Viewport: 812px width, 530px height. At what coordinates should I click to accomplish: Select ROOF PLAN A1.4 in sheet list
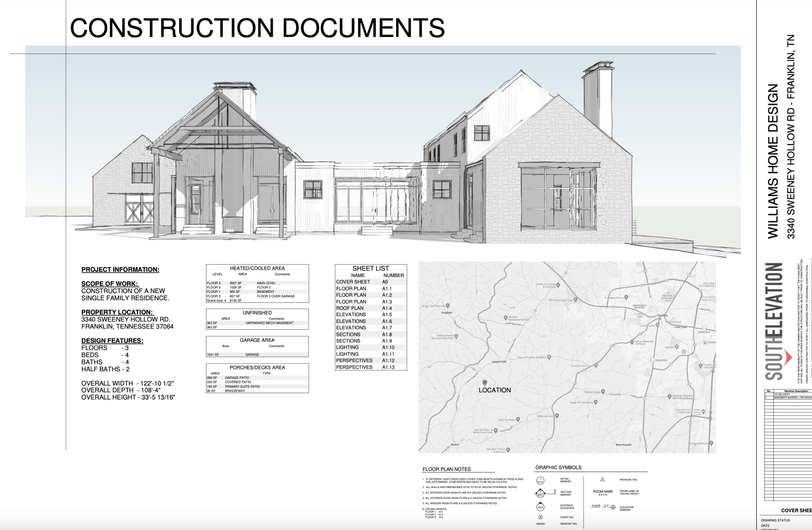(x=370, y=308)
